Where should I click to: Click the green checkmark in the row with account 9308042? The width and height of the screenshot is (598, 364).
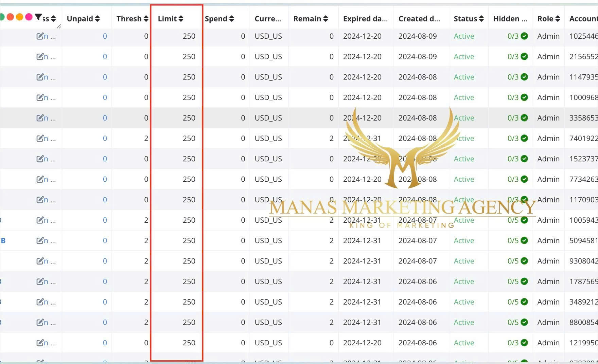524,261
